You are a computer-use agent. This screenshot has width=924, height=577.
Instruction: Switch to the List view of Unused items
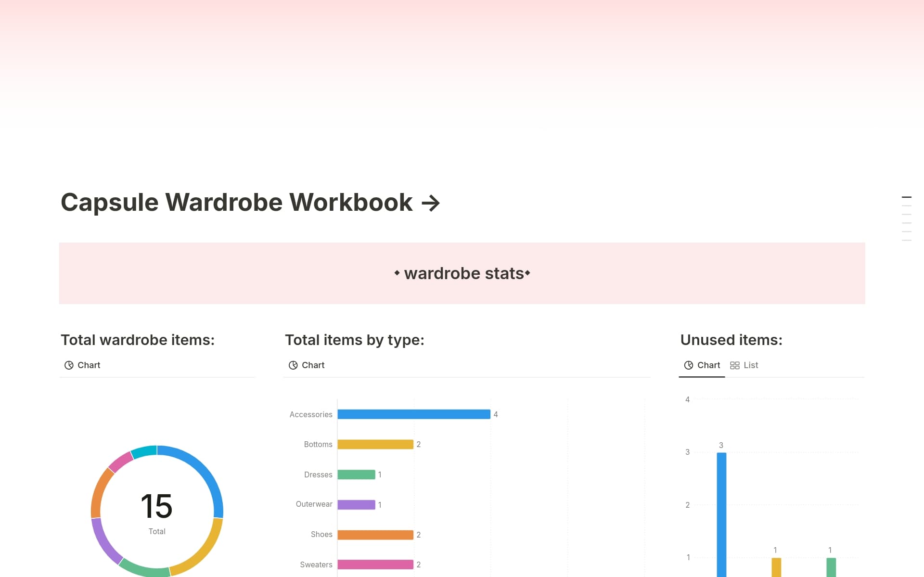point(750,365)
